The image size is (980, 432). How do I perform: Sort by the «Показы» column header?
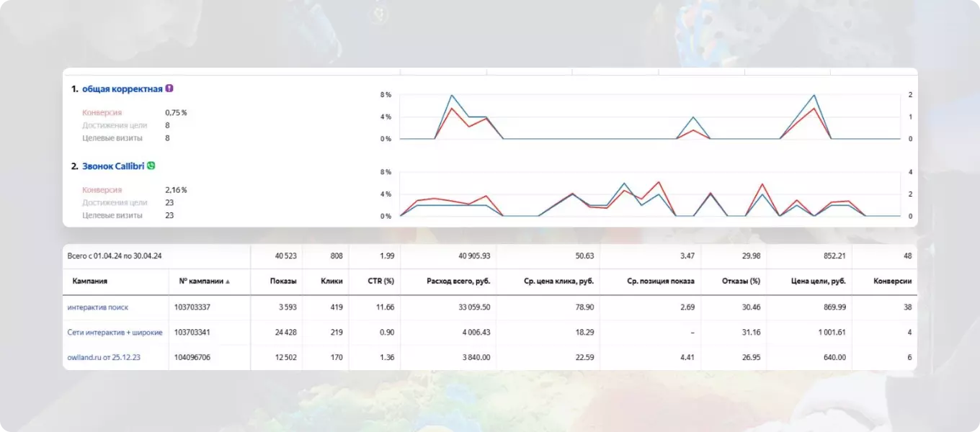(283, 282)
